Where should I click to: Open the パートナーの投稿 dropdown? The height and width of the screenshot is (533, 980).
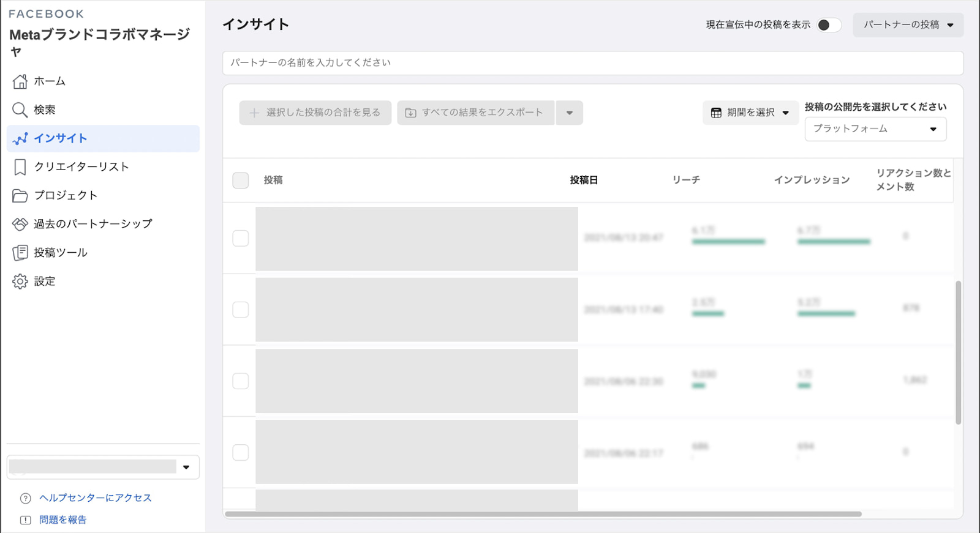(908, 25)
